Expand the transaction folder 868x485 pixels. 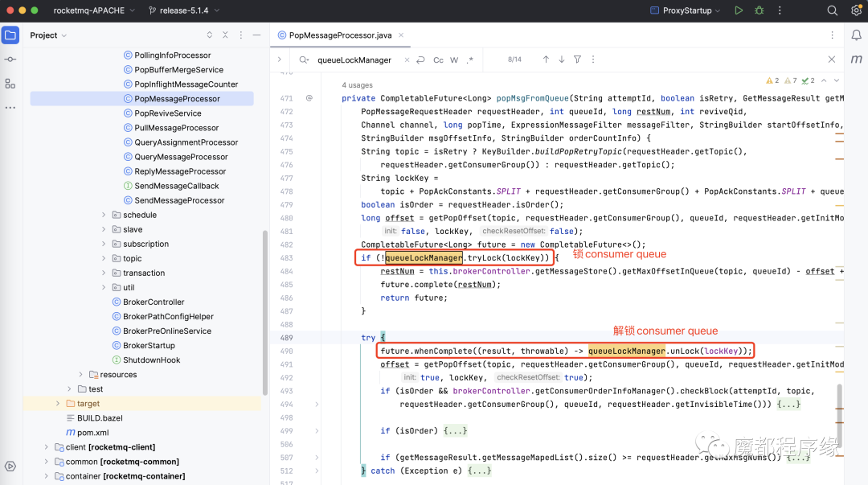point(104,273)
